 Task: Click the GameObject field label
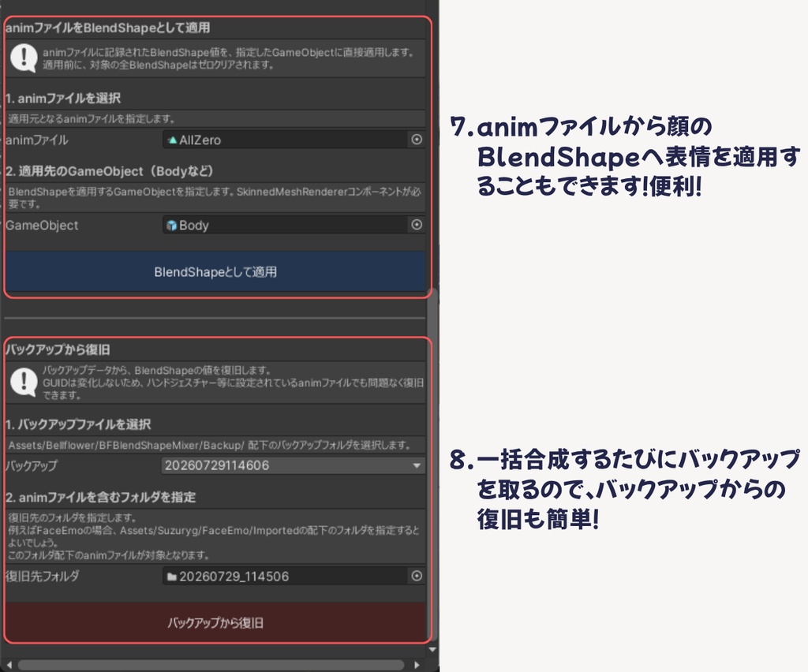pos(42,225)
